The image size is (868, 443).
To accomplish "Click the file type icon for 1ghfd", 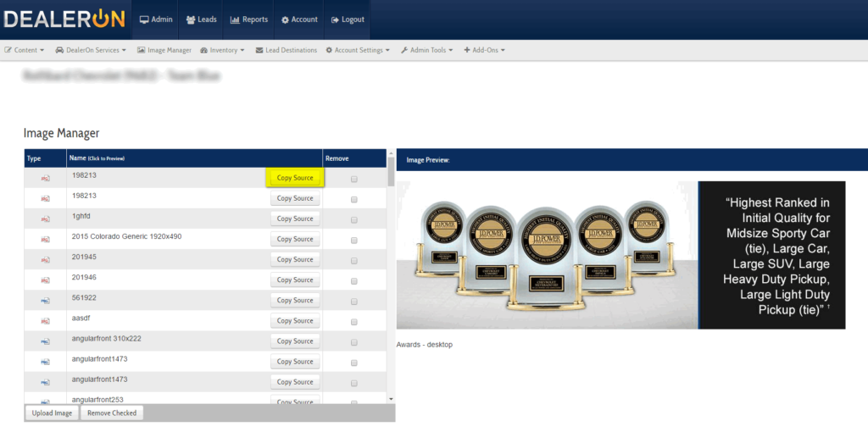I will pyautogui.click(x=46, y=219).
